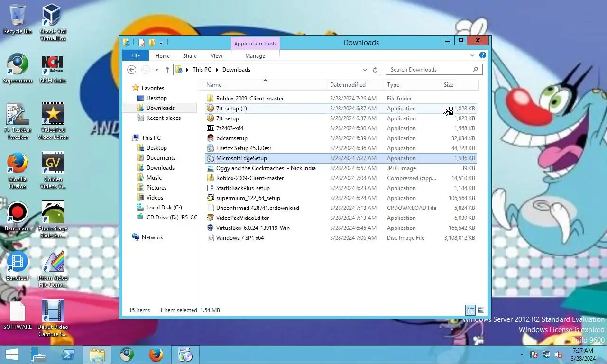
Task: Select the Bandicam desktop shortcut
Action: tap(18, 217)
